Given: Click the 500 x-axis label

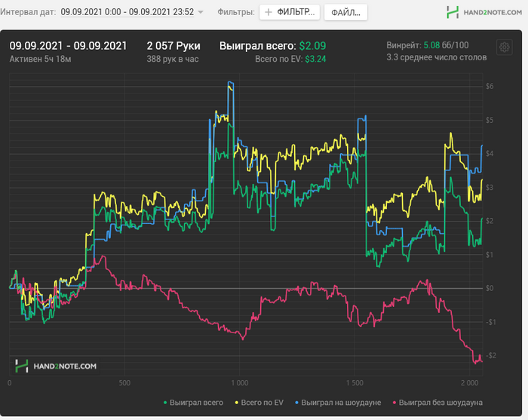Looking at the screenshot, I should click(x=124, y=383).
